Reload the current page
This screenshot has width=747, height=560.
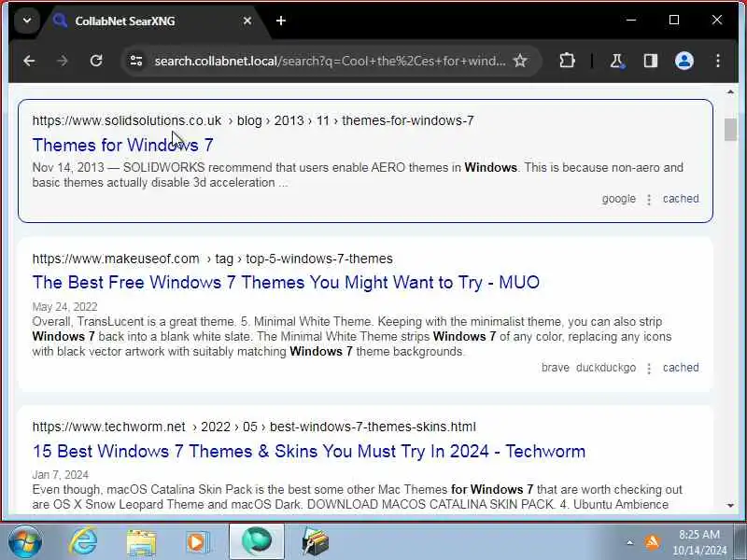pyautogui.click(x=96, y=61)
